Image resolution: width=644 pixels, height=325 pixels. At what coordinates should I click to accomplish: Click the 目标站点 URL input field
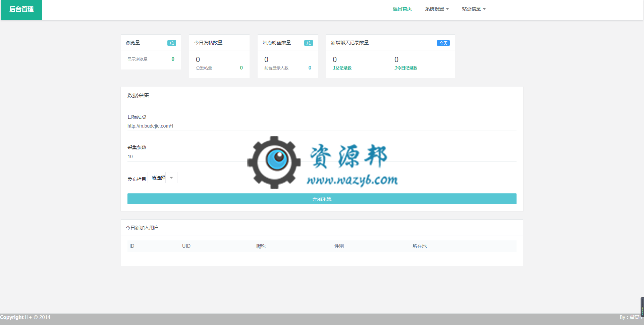[x=322, y=126]
